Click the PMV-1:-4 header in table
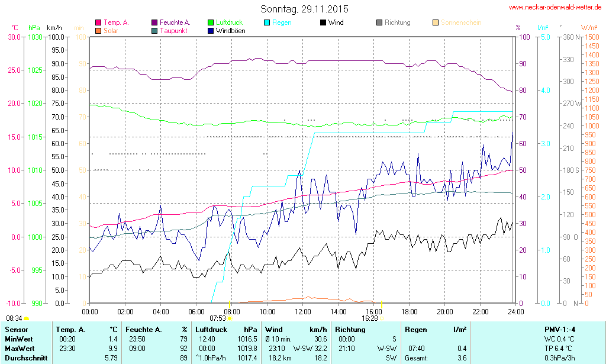Screen dimensions: 606x364 tap(559, 329)
